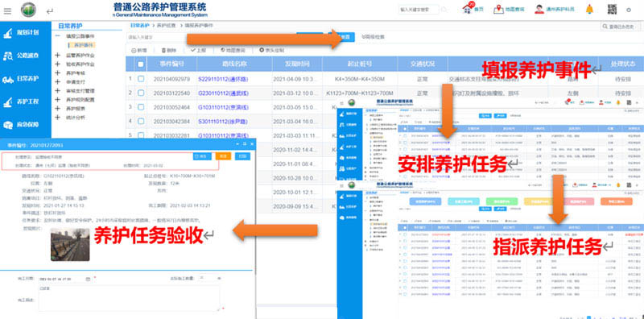Image resolution: width=644 pixels, height=319 pixels.
Task: Click the green round system logo
Action: point(28,10)
